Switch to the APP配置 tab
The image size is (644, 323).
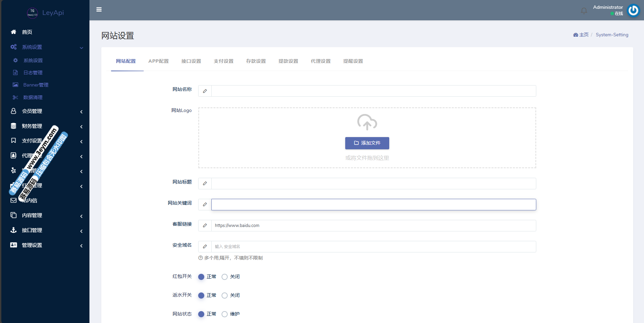coord(158,61)
